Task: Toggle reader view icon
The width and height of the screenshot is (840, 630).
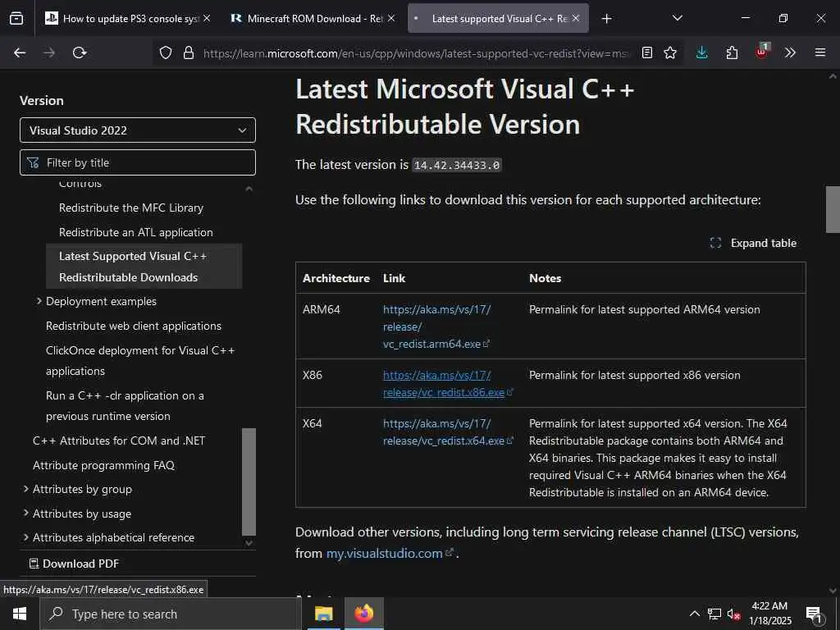Action: click(x=647, y=52)
